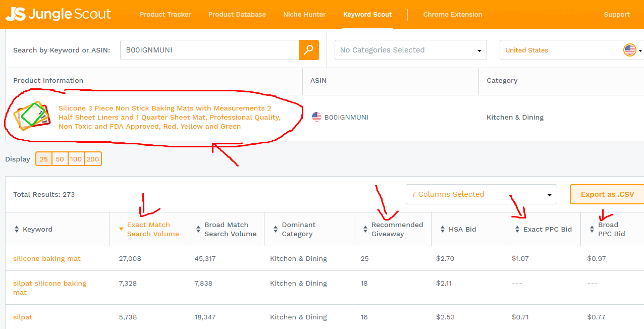
Task: Open the Niche Hunter tab
Action: [x=304, y=14]
